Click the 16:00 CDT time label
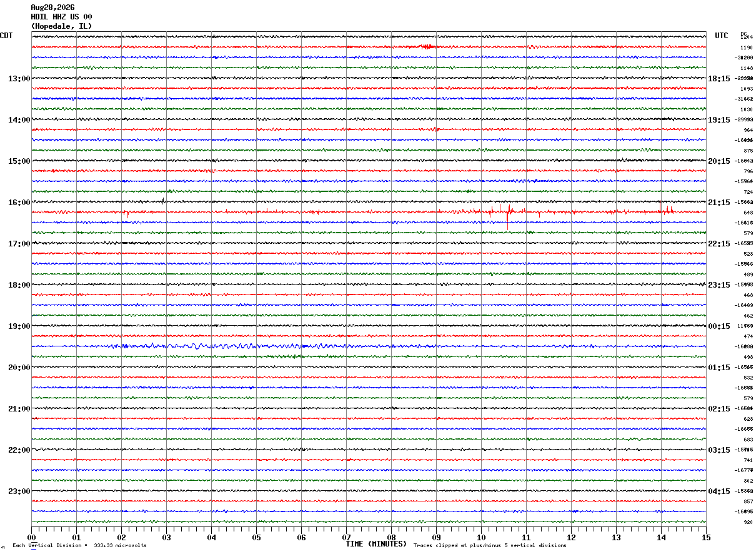This screenshot has height=554, width=756. pyautogui.click(x=19, y=203)
